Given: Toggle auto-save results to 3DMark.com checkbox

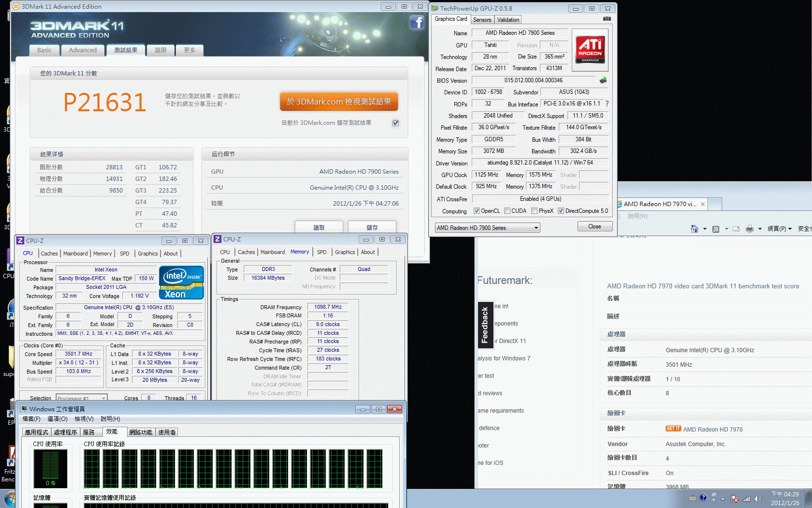Looking at the screenshot, I should (395, 123).
